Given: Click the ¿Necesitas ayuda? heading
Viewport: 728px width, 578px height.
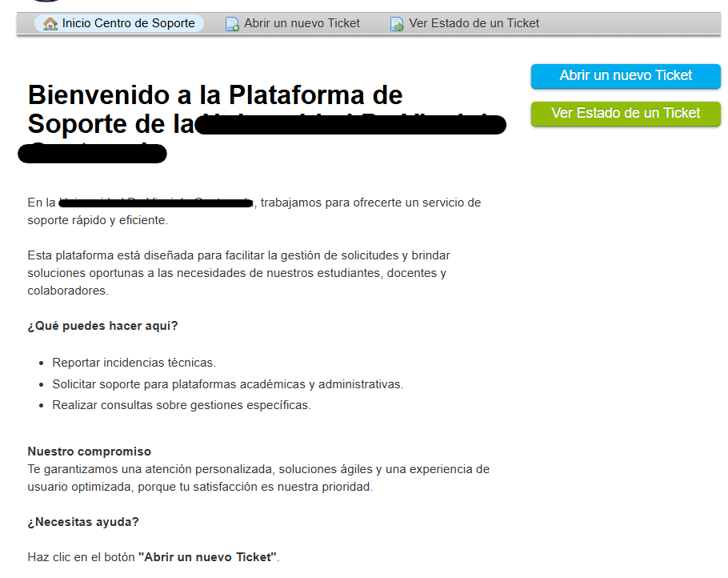Looking at the screenshot, I should pyautogui.click(x=83, y=522).
